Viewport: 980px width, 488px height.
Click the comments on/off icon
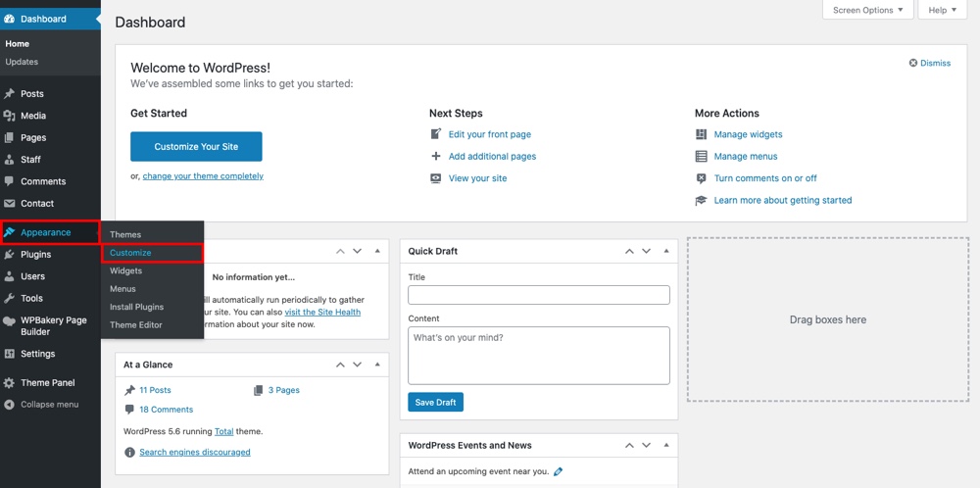click(702, 178)
